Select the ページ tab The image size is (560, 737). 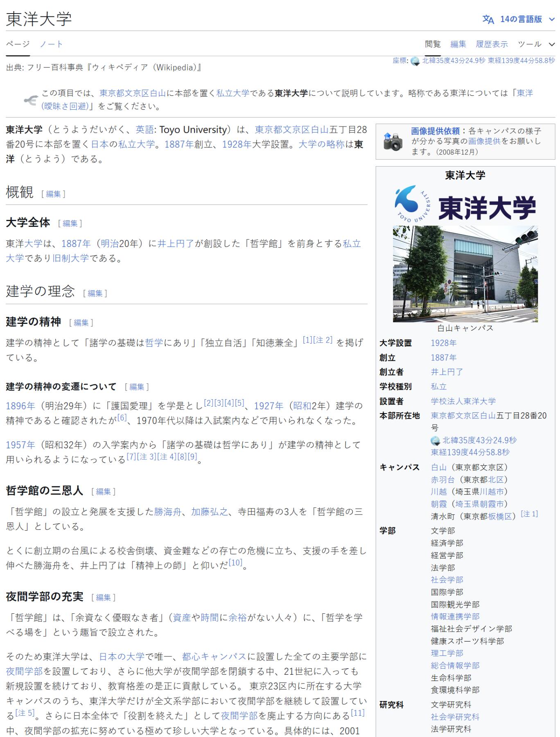[18, 44]
